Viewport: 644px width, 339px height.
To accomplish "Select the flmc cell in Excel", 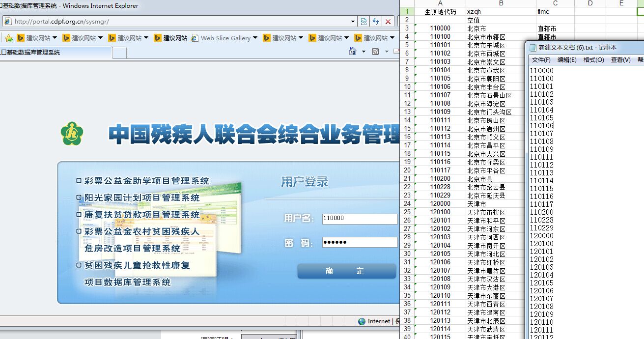I will [x=555, y=12].
